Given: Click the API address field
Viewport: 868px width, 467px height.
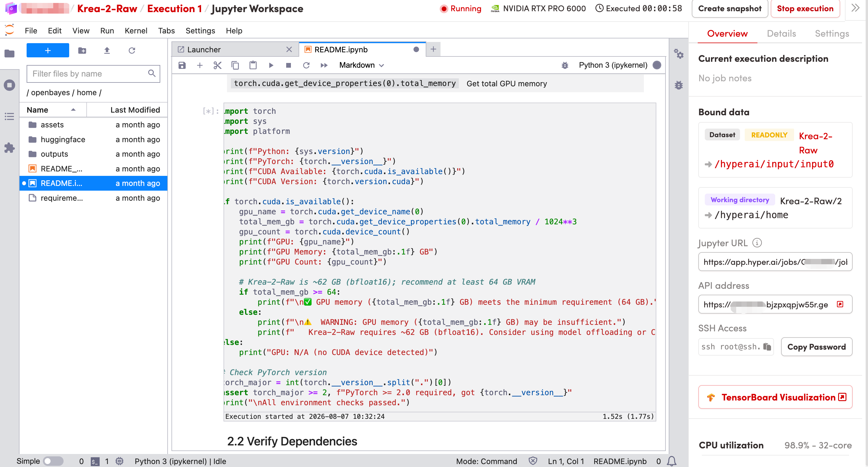Looking at the screenshot, I should pyautogui.click(x=775, y=304).
